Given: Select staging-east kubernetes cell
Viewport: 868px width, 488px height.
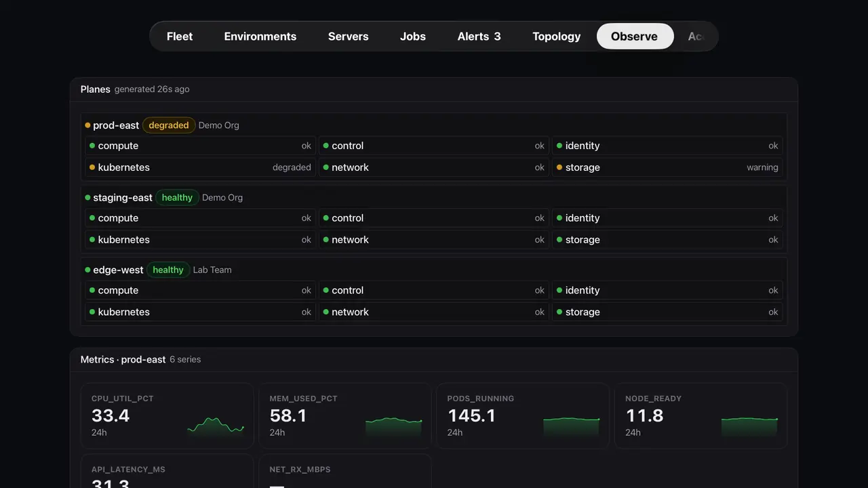Looking at the screenshot, I should pyautogui.click(x=200, y=240).
